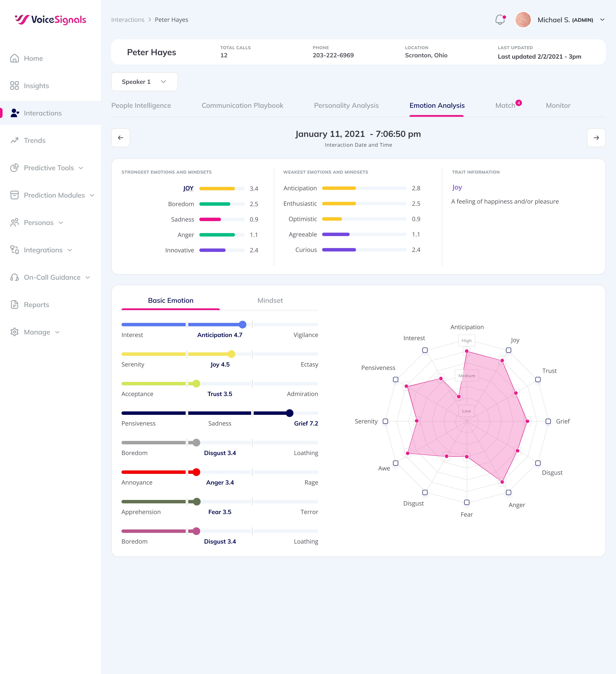This screenshot has width=616, height=674.
Task: Click the JOY emotion link
Action: [188, 188]
